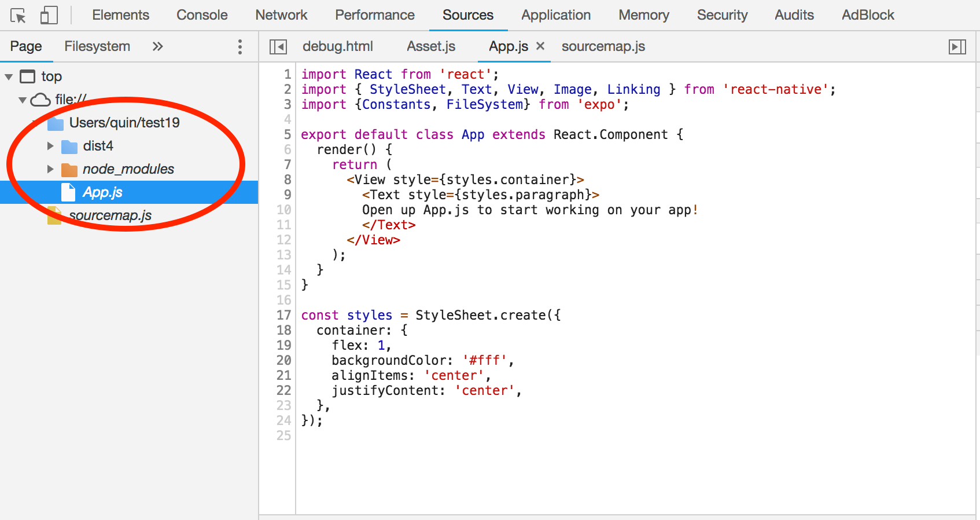Expand the node_modules folder

[x=50, y=169]
